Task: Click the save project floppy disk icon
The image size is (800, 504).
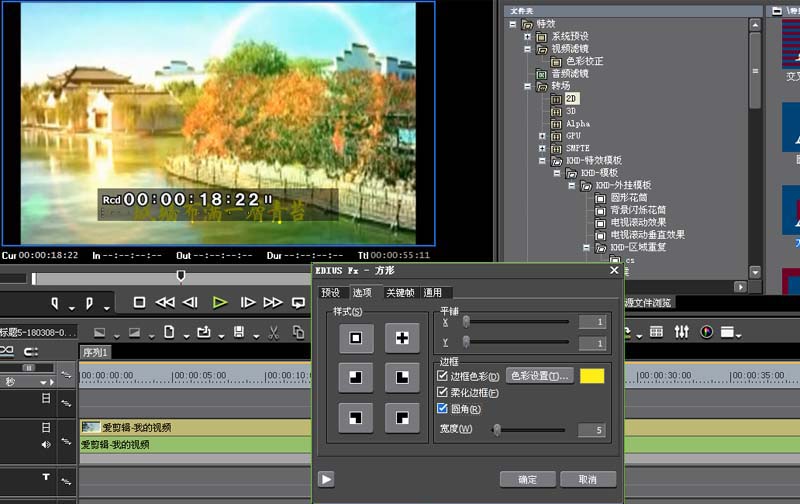Action: 239,332
